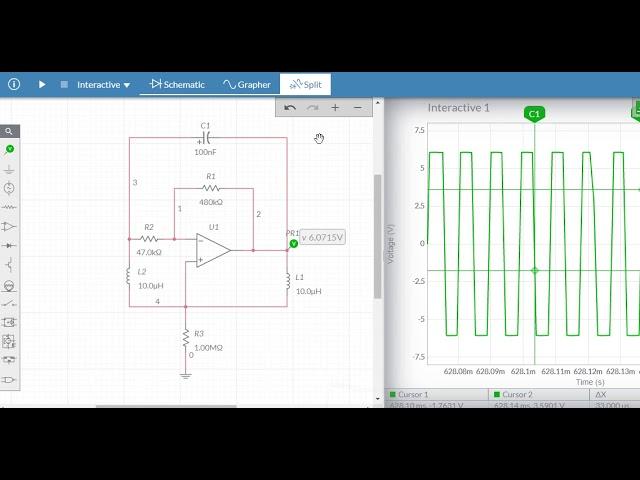Image resolution: width=640 pixels, height=480 pixels.
Task: Pick the ground symbol from the palette
Action: point(9,169)
